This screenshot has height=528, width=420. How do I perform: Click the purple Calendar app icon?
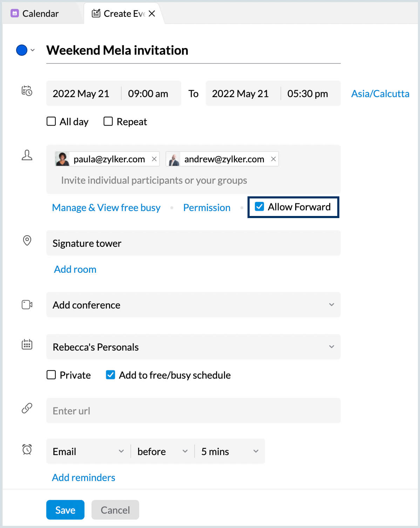tap(14, 13)
